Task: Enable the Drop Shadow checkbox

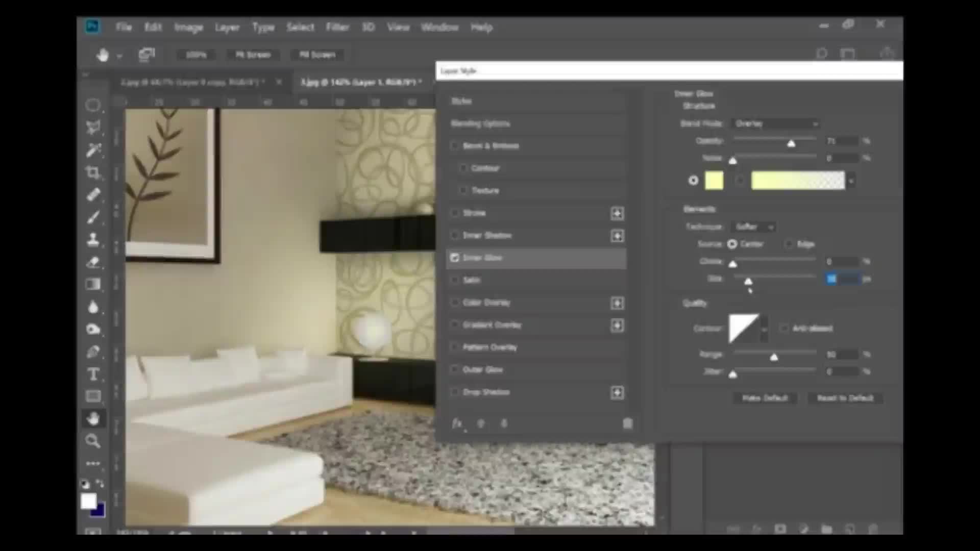Action: (454, 392)
